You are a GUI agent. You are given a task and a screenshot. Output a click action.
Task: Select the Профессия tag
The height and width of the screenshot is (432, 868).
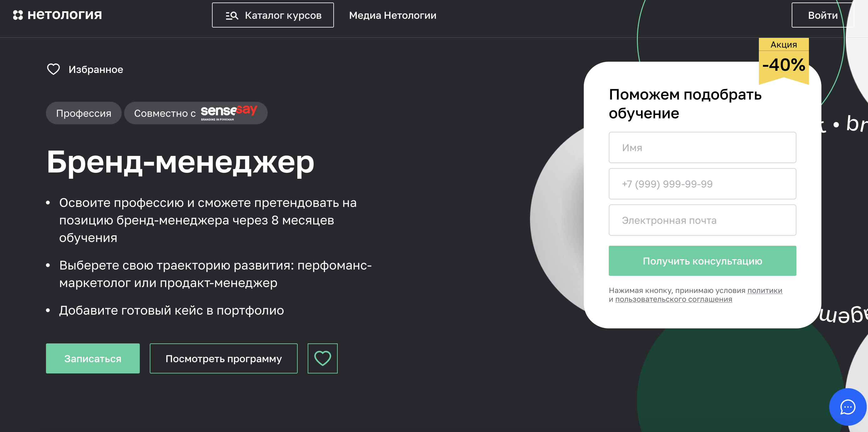83,113
